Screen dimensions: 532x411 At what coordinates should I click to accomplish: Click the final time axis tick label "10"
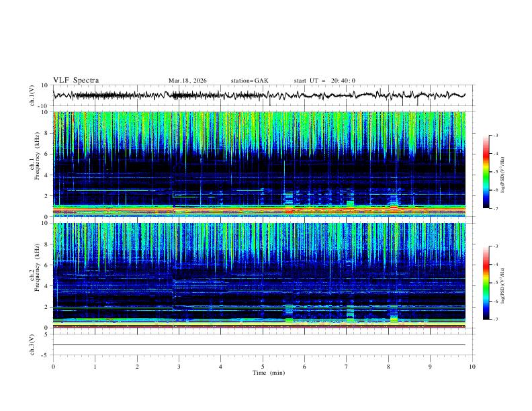(472, 367)
